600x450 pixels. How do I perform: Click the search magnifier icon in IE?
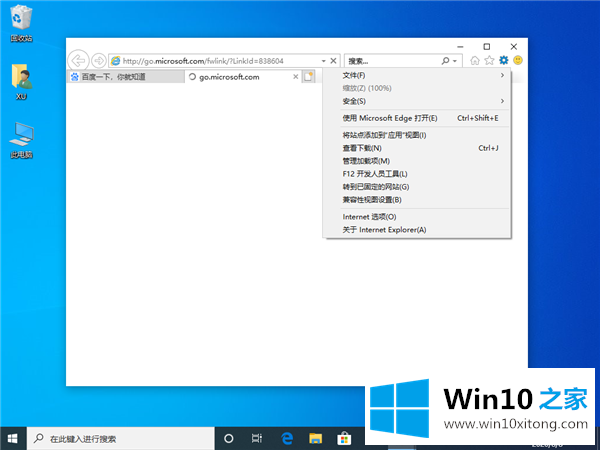point(445,61)
